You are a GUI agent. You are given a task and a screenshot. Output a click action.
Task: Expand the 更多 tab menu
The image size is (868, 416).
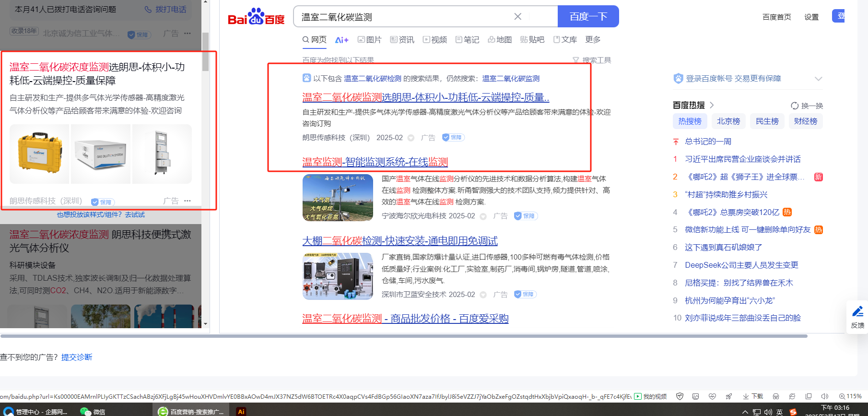tap(593, 39)
